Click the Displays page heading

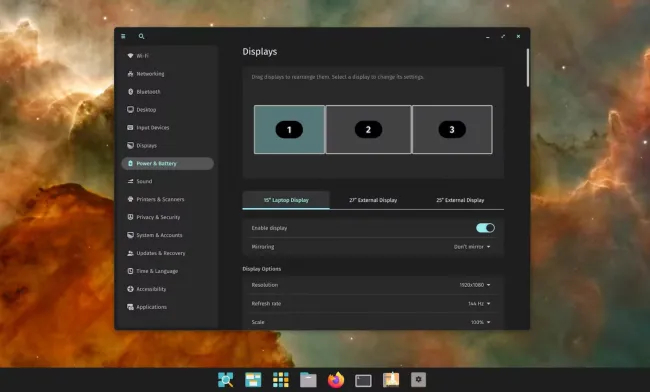tap(260, 52)
